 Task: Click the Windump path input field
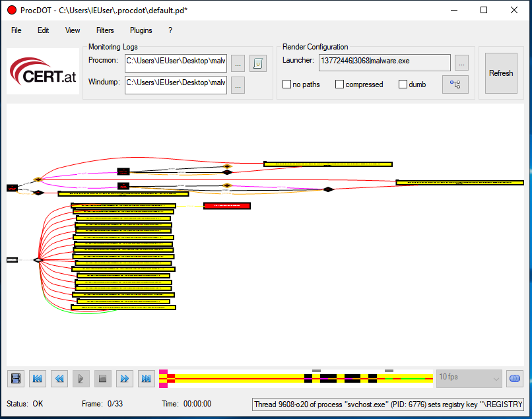pos(176,85)
